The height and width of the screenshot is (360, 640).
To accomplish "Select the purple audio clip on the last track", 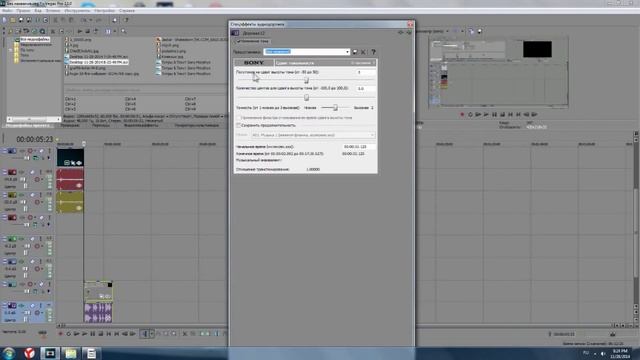I will (98, 313).
